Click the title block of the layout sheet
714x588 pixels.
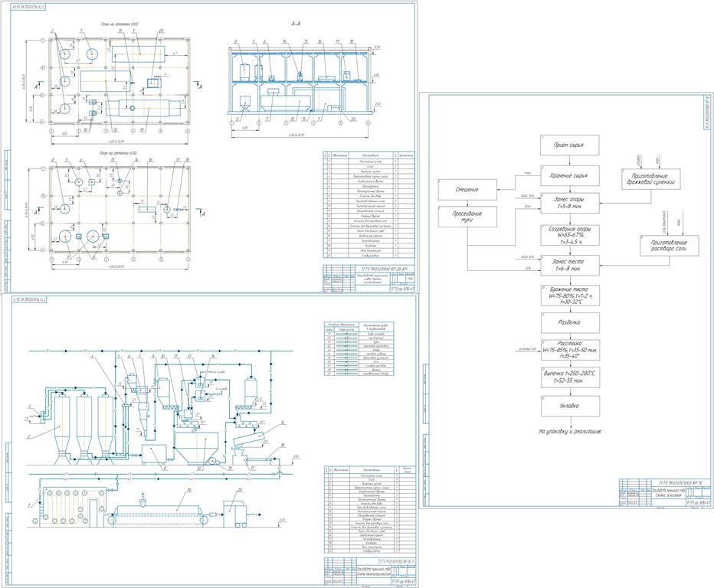pos(368,279)
